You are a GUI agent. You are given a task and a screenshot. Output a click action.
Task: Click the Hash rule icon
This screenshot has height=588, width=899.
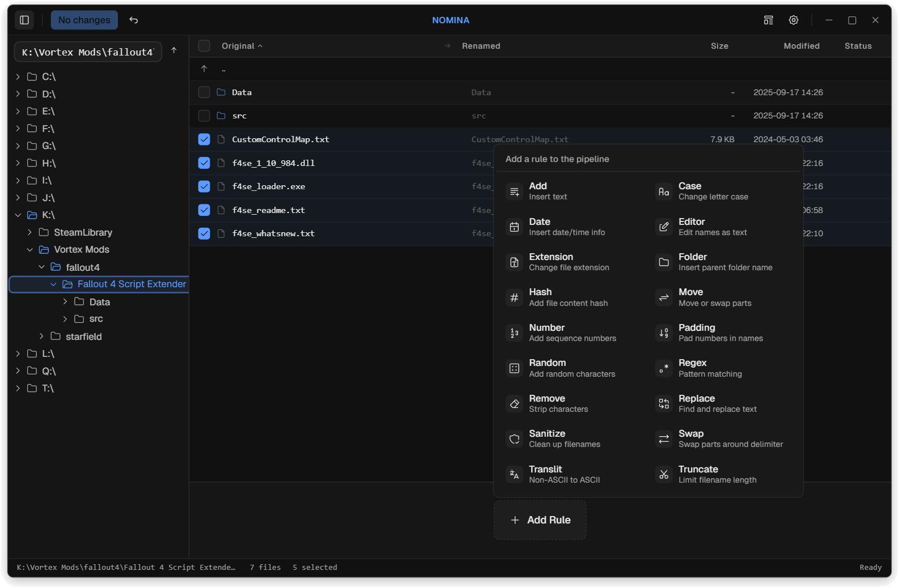coord(514,297)
